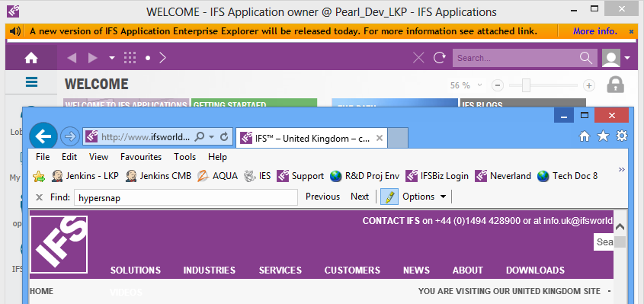Open the View menu
644x304 pixels.
(98, 157)
